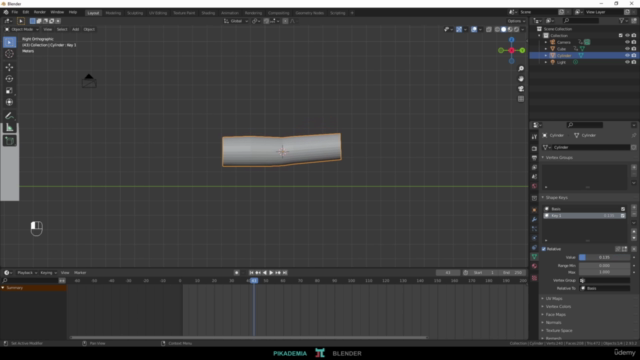Open the Object Mode dropdown

tap(22, 29)
